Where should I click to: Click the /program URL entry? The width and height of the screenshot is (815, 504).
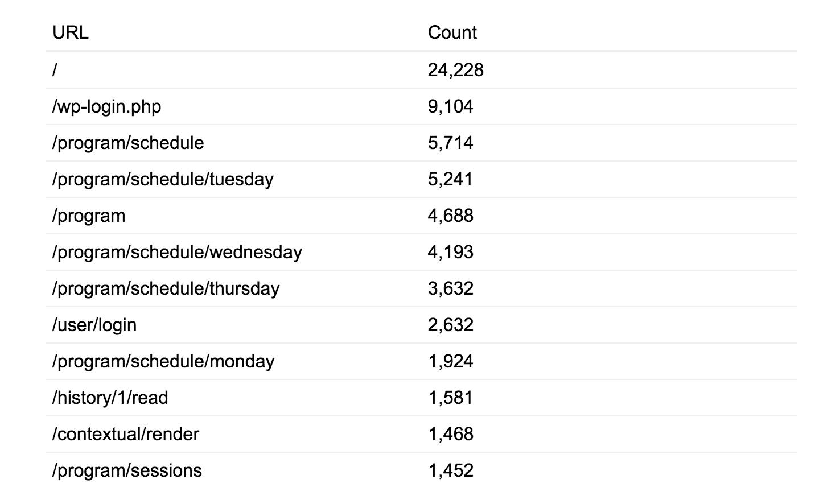point(89,216)
